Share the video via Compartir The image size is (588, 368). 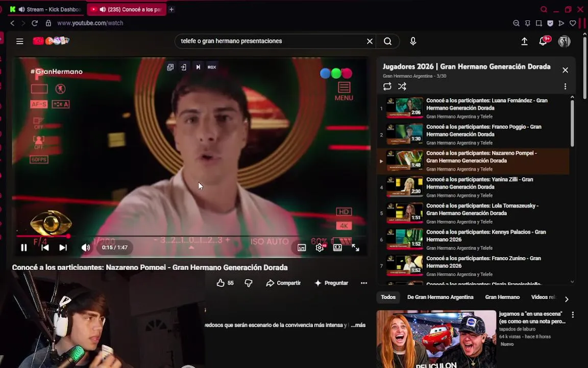pyautogui.click(x=283, y=283)
